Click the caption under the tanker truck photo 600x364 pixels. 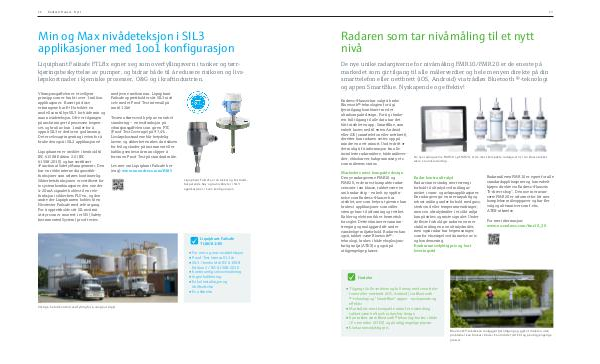[77, 307]
